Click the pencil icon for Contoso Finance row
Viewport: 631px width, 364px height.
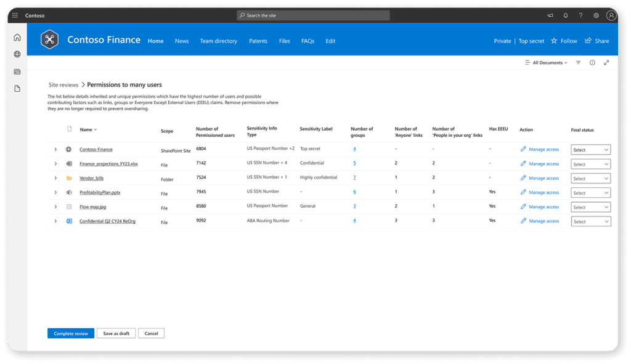(523, 149)
